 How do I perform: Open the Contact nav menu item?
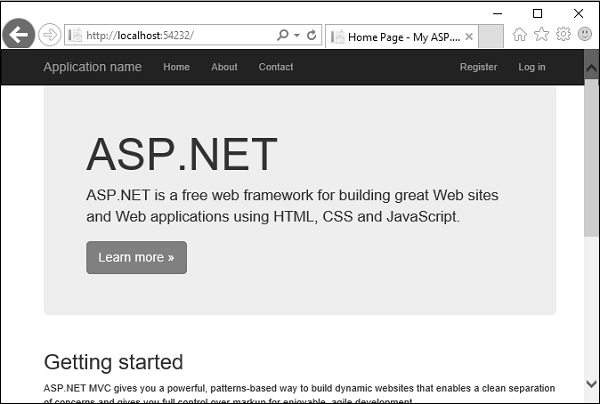(276, 67)
